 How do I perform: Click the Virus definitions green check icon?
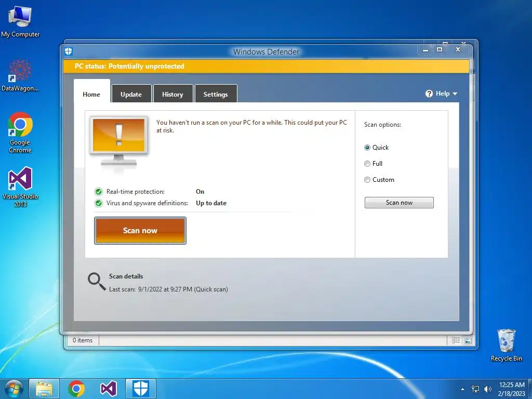point(98,203)
